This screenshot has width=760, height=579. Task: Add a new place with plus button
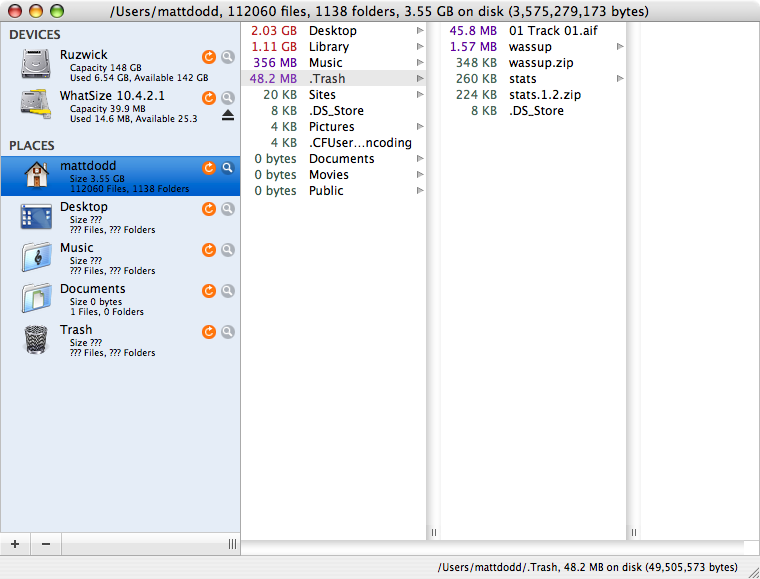pos(15,544)
